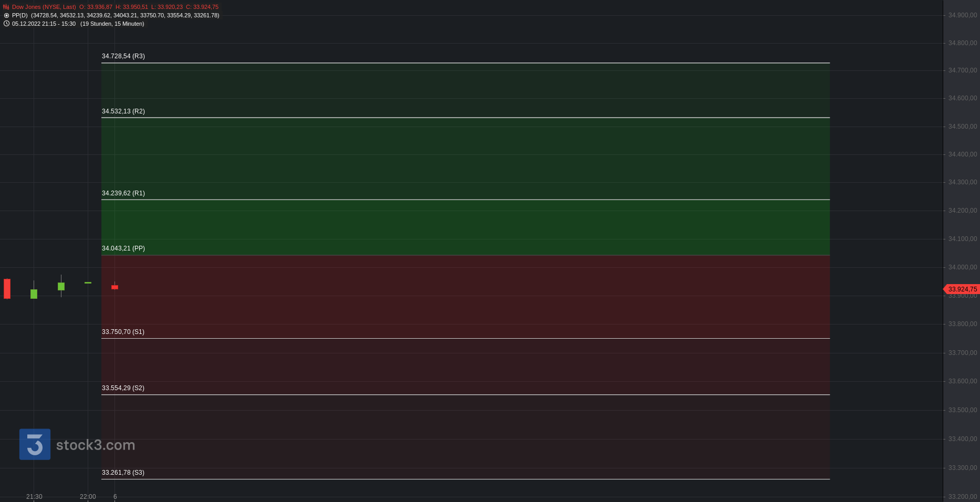The width and height of the screenshot is (980, 502).
Task: Click the PP(D) pivot point indicator icon
Action: tap(6, 16)
